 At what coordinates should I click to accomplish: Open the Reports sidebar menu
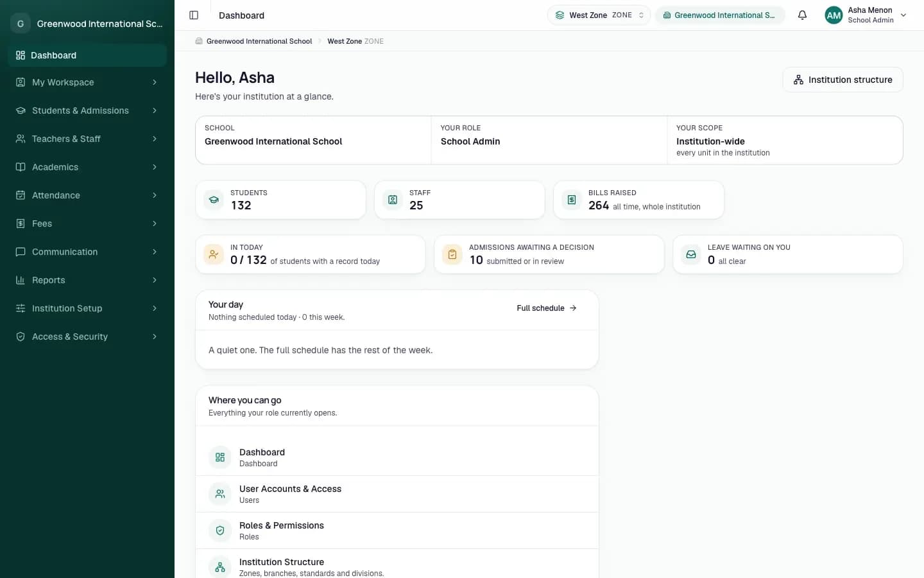87,280
